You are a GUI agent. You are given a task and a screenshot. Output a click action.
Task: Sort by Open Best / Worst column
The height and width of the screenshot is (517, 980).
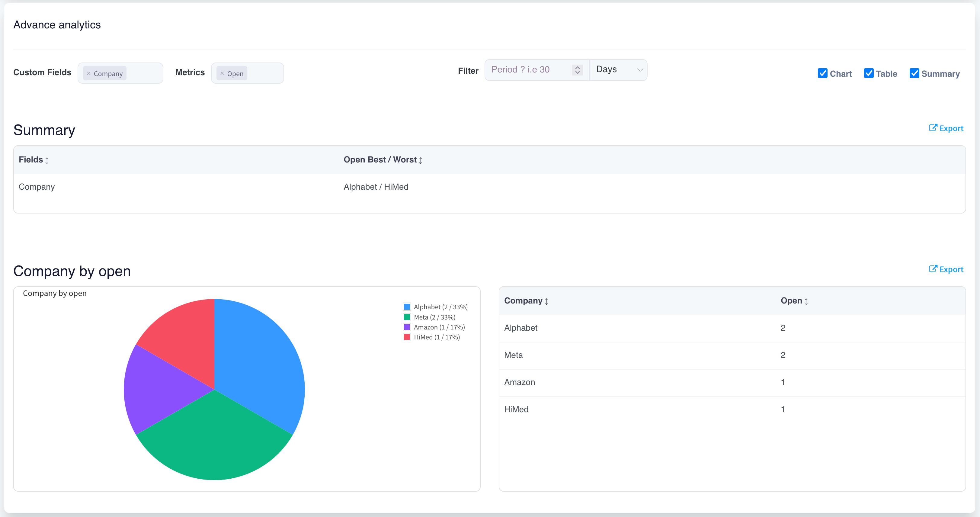pyautogui.click(x=420, y=160)
